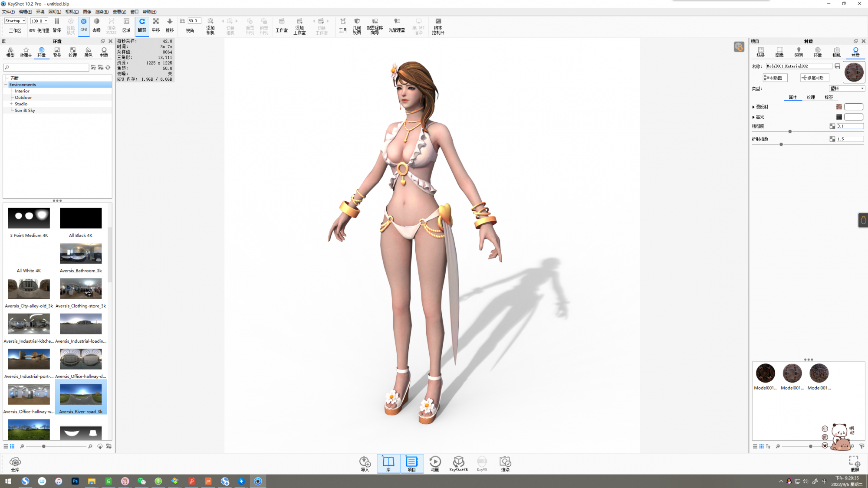Click 添加工作室 add studio icon
868x488 pixels.
coord(299,26)
